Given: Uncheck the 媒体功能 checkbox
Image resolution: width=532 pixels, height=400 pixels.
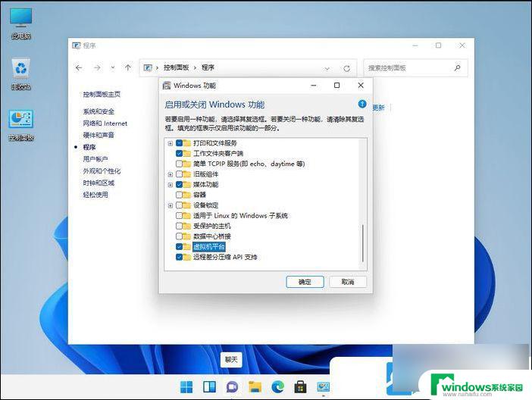Looking at the screenshot, I should coord(180,185).
